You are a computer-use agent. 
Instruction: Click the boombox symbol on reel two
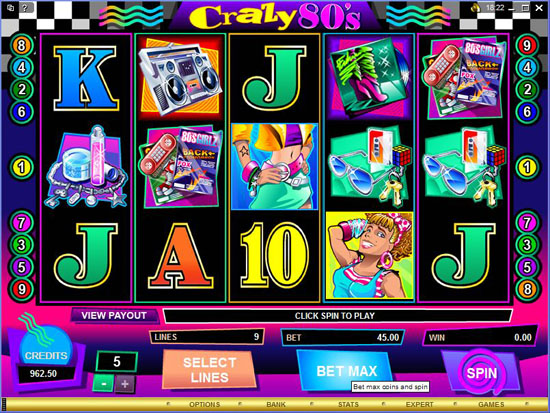pos(180,78)
